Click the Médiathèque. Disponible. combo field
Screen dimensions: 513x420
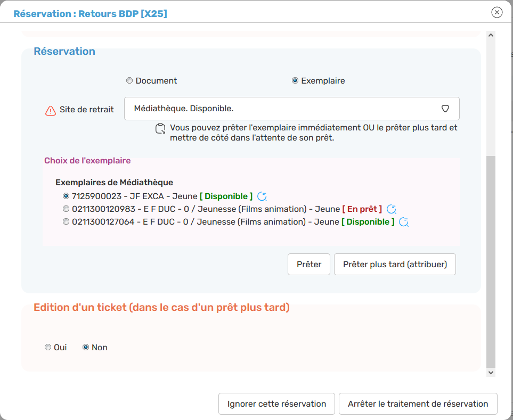pyautogui.click(x=282, y=109)
